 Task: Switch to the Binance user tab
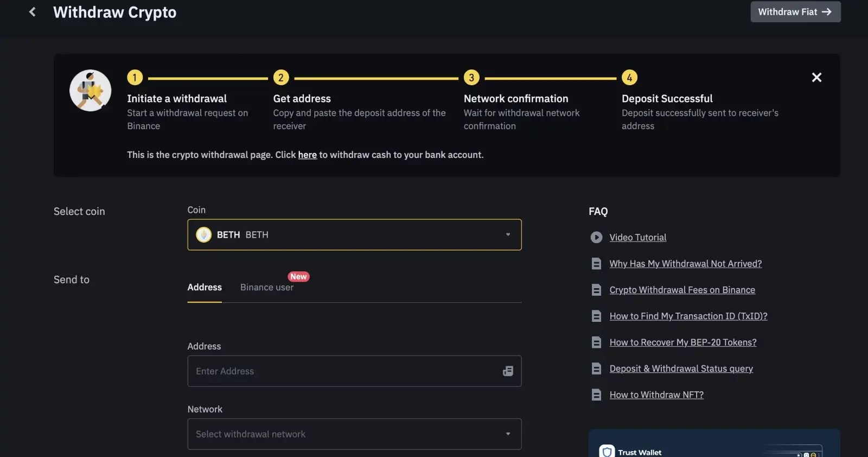click(267, 287)
